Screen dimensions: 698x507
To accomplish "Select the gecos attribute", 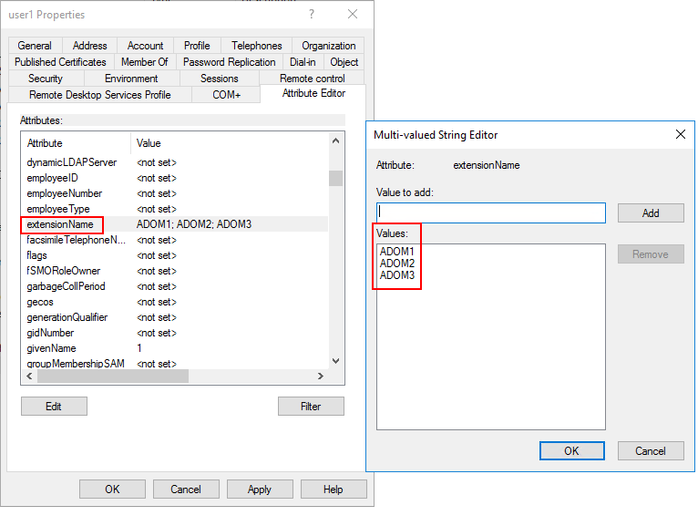I will (174, 302).
